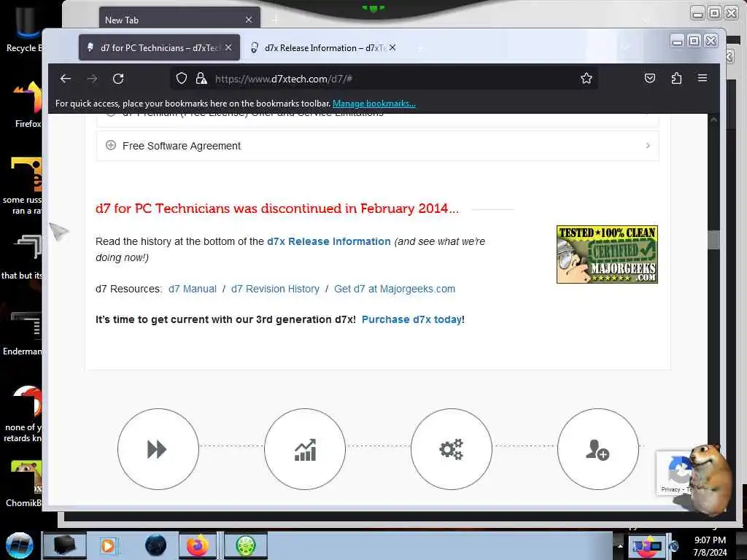Select the Recycle Bin desktop icon
The image size is (747, 560).
pos(24,28)
